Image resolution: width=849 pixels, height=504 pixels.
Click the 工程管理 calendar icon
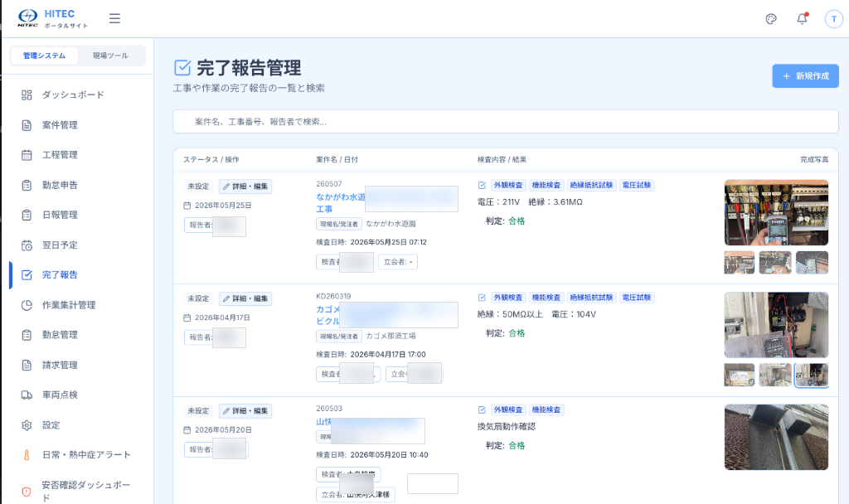click(x=27, y=155)
